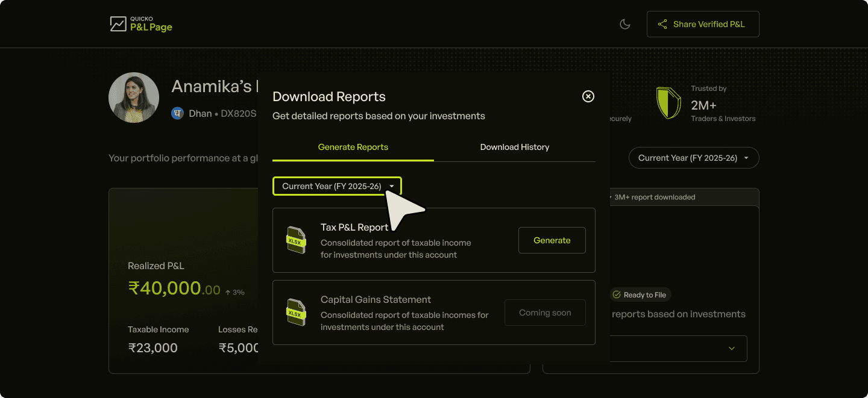Click the Dhan broker icon
This screenshot has height=398, width=868.
[x=177, y=113]
